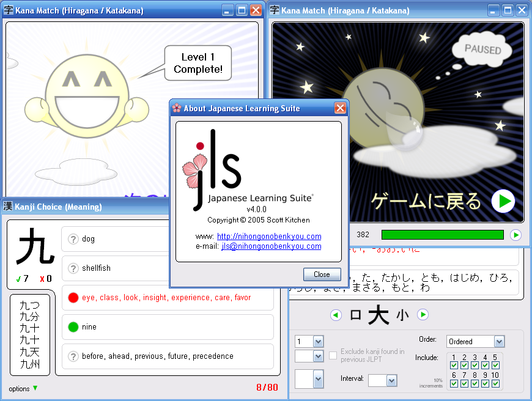
Task: Click the question-mark icon for 'before, ahead, previous'
Action: coord(73,356)
